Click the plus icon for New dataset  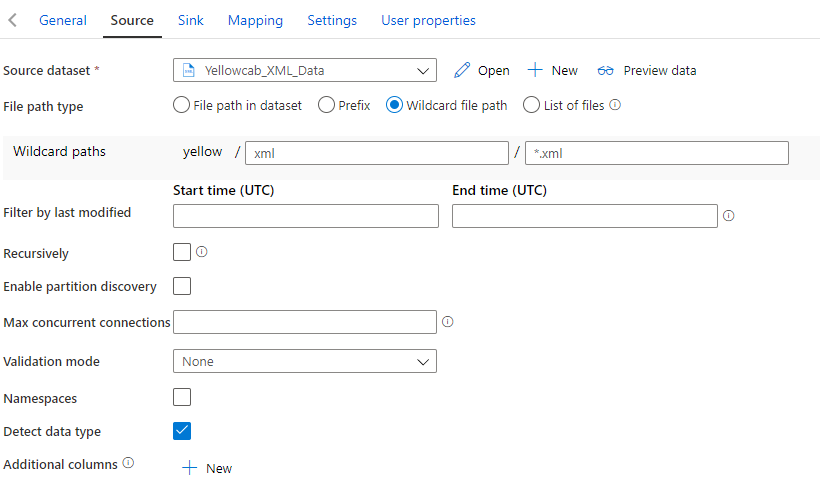[535, 70]
